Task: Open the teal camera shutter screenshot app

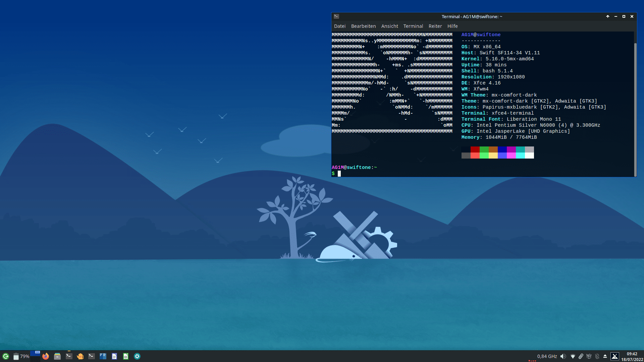Action: [137, 356]
